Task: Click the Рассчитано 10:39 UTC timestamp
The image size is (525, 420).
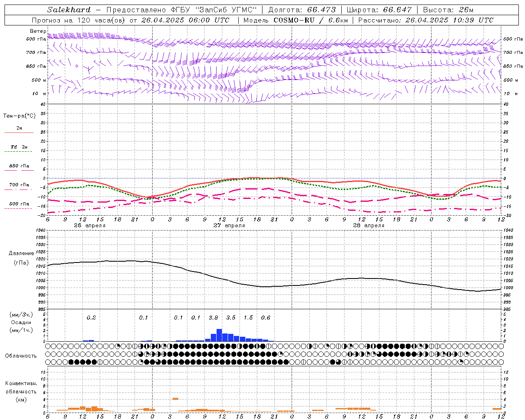Action: click(x=426, y=20)
